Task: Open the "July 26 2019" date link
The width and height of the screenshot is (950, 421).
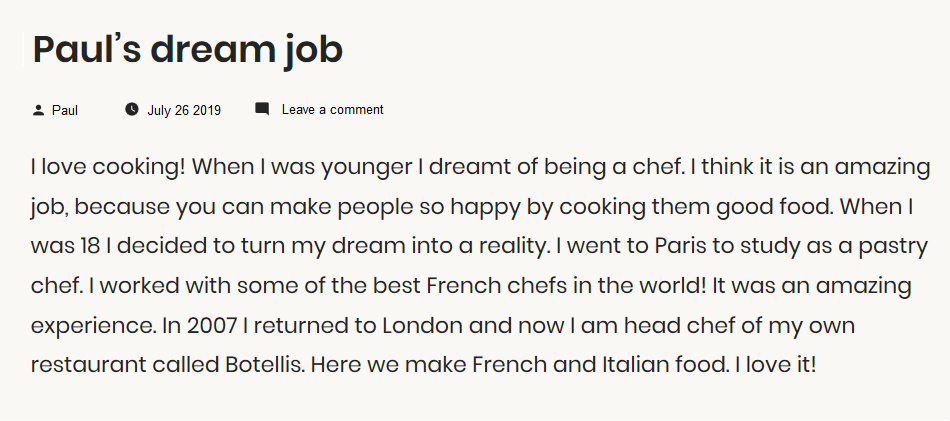Action: (x=184, y=110)
